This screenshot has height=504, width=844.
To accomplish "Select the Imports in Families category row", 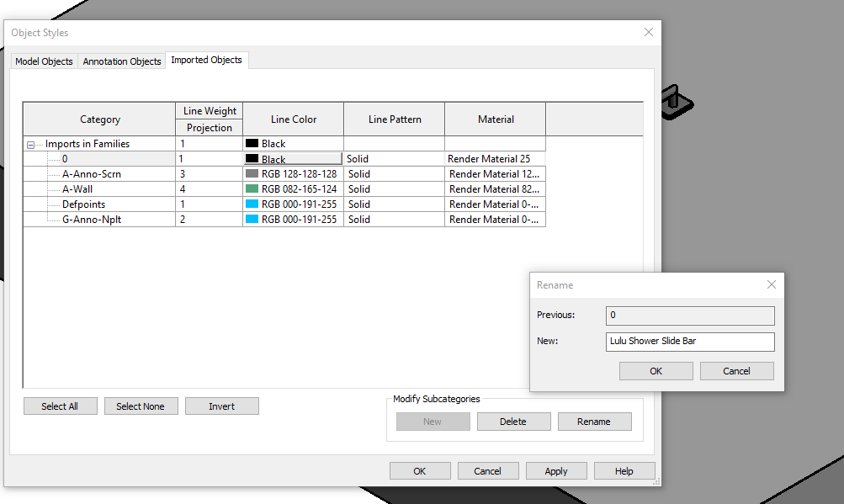I will click(x=99, y=144).
